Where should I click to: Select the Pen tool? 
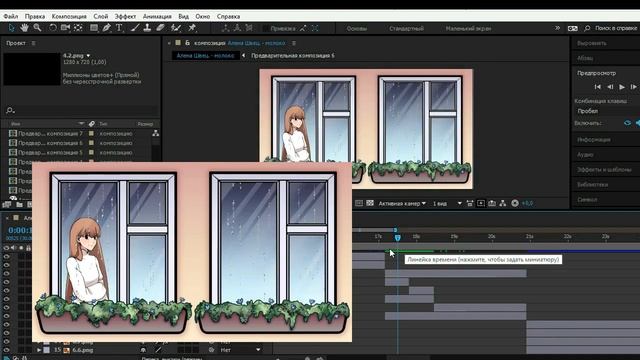107,28
